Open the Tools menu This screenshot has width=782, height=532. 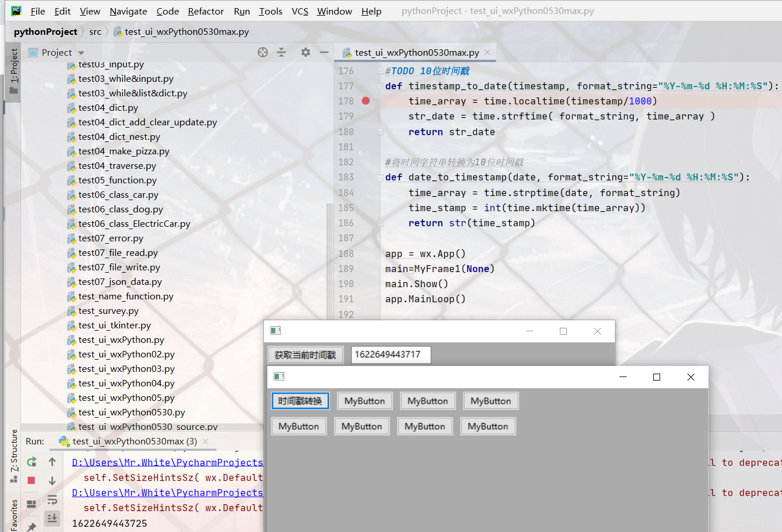[271, 11]
